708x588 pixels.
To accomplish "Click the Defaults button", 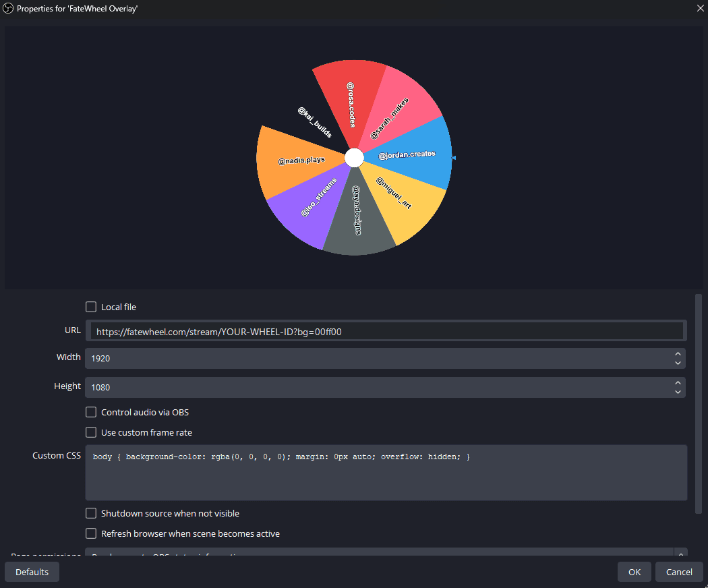I will click(32, 572).
